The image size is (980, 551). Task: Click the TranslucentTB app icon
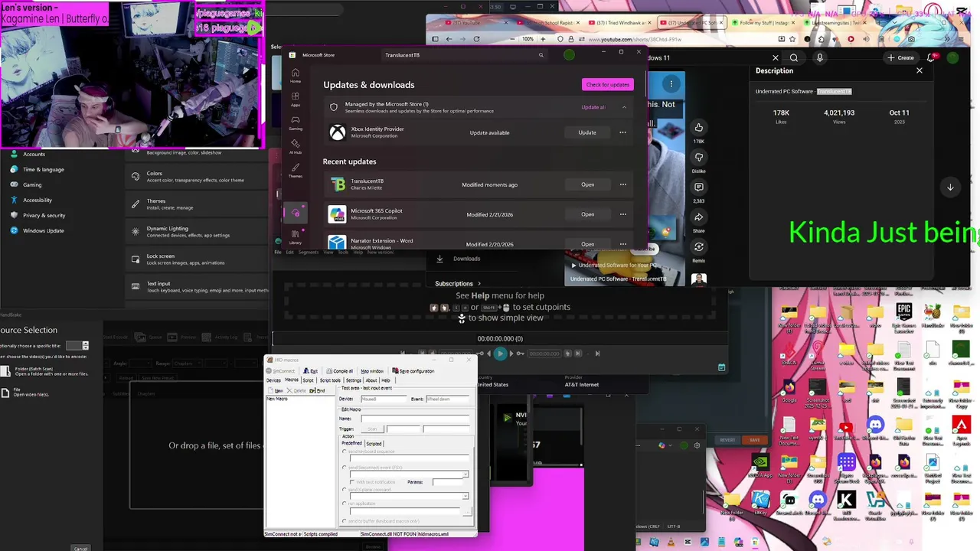pyautogui.click(x=338, y=184)
